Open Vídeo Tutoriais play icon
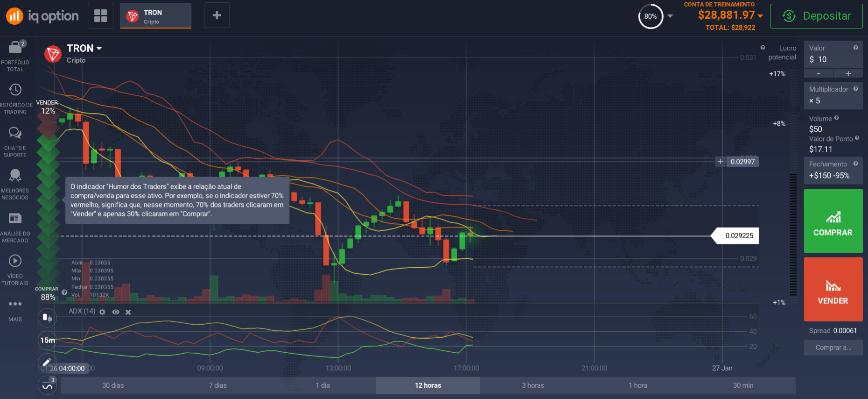This screenshot has height=399, width=868. tap(15, 261)
